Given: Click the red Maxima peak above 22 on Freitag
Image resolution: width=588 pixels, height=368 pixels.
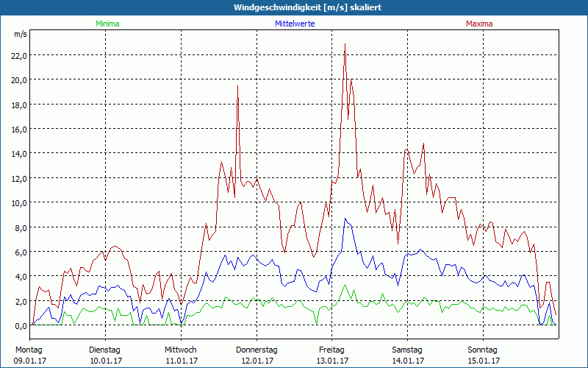Looking at the screenshot, I should point(345,44).
